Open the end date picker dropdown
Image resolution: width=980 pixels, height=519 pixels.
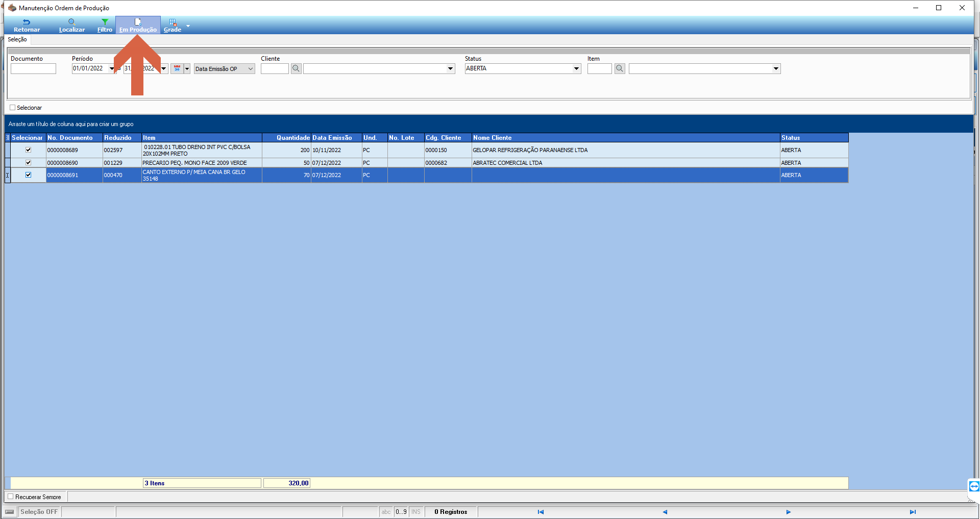click(164, 68)
